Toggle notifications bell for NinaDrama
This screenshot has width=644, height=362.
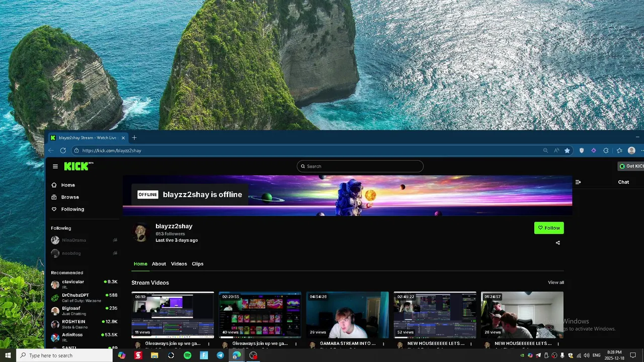coord(115,240)
